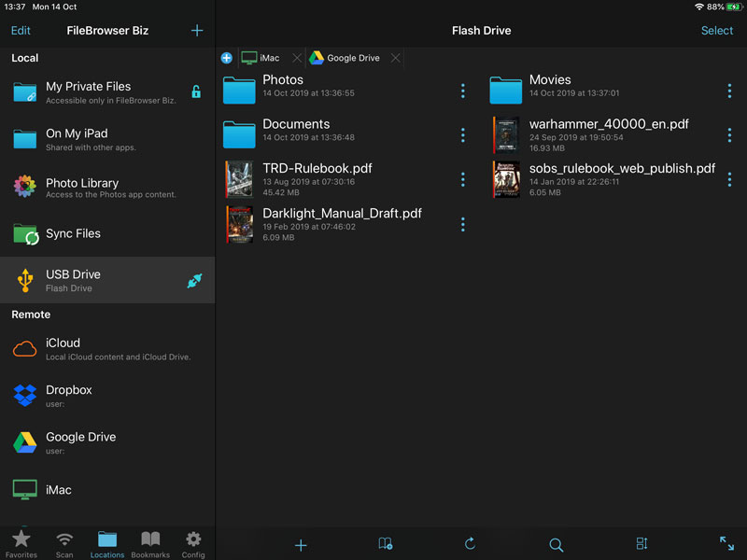Tap the green unlock padlock for My Private Files
This screenshot has width=747, height=560.
(196, 91)
